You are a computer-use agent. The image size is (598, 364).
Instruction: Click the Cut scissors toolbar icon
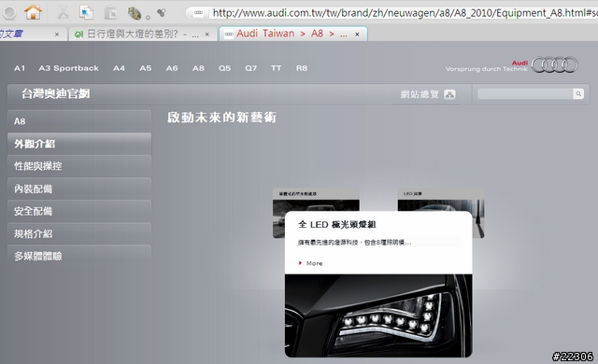(63, 12)
